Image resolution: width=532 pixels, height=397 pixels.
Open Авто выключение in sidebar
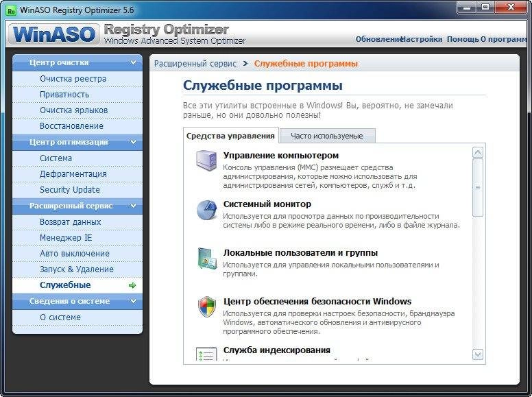point(77,254)
